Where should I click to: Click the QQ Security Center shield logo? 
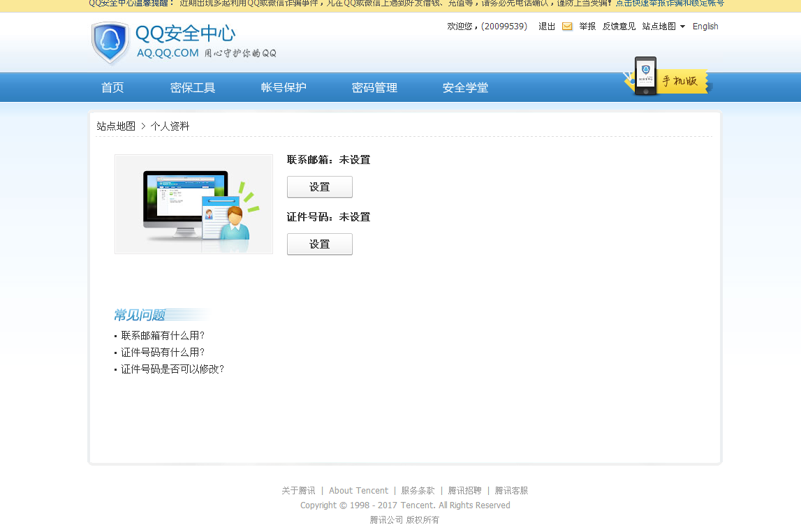pyautogui.click(x=110, y=43)
